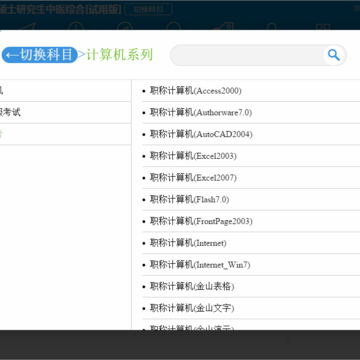Select 职称计算机(Internet) entry

coord(188,243)
